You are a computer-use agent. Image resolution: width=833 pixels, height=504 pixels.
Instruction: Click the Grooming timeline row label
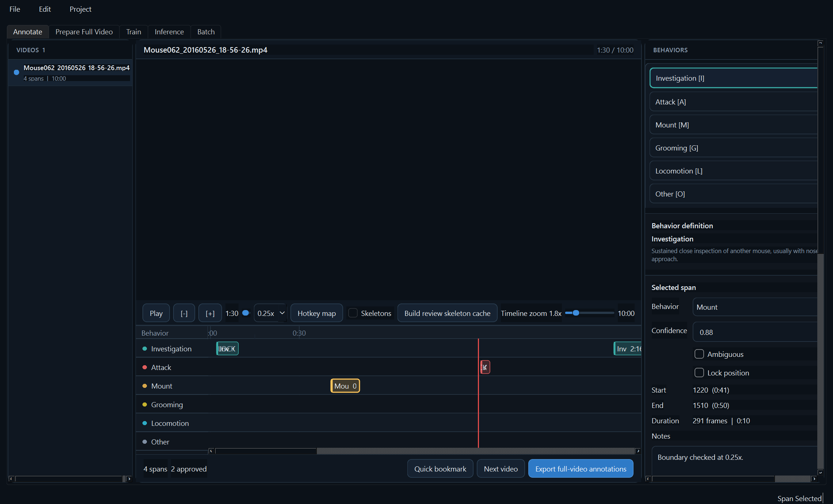(167, 404)
